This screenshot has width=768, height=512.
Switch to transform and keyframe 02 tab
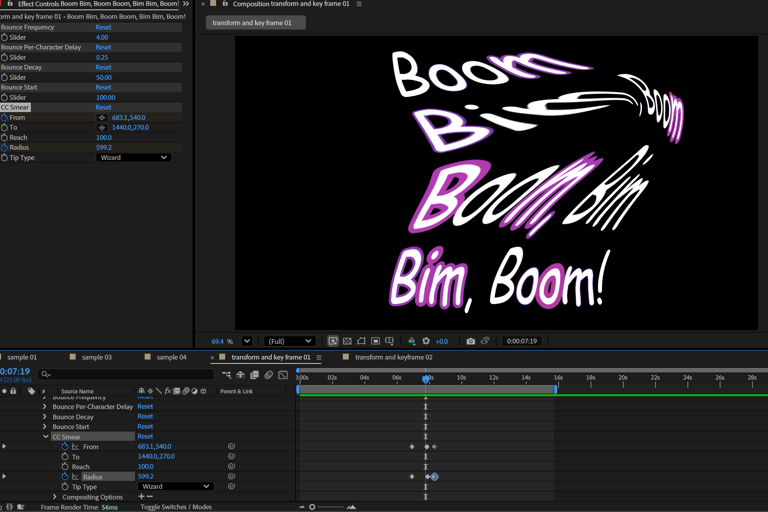point(393,357)
